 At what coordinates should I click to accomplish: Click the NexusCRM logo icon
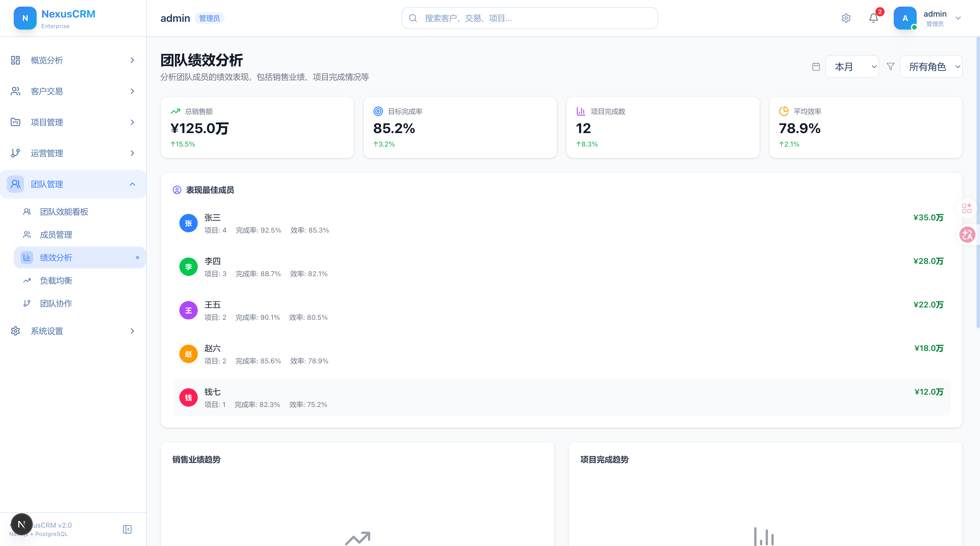[25, 18]
